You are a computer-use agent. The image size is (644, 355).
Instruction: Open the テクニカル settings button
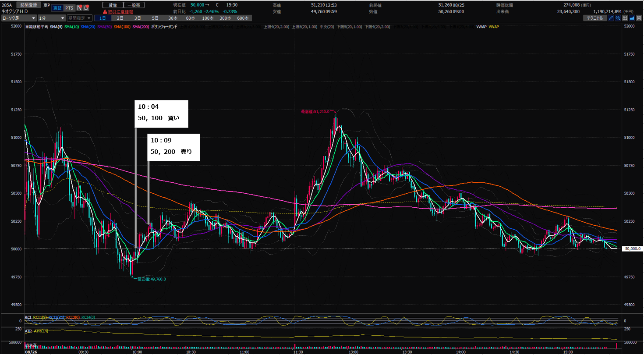click(x=595, y=18)
